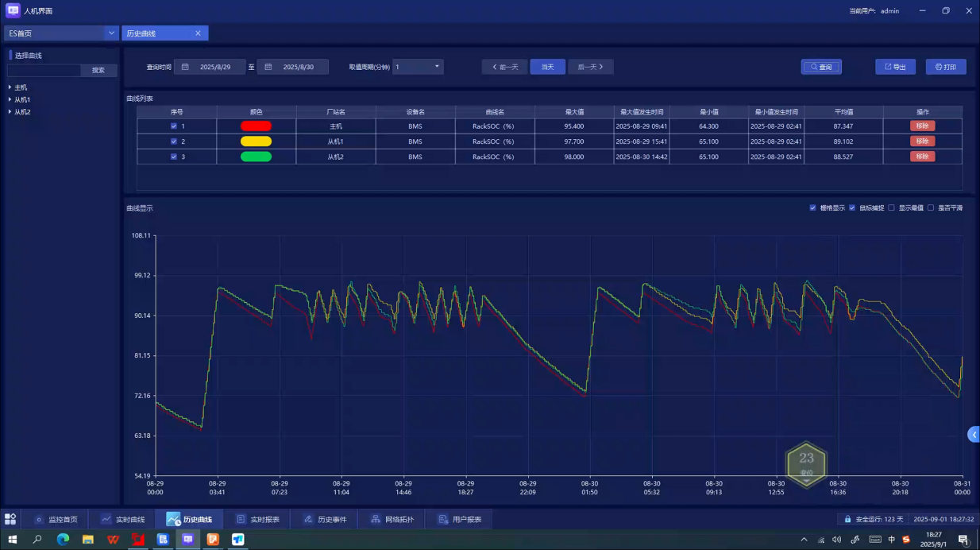Expand the right side panel arrow
Image resolution: width=980 pixels, height=550 pixels.
pos(974,434)
